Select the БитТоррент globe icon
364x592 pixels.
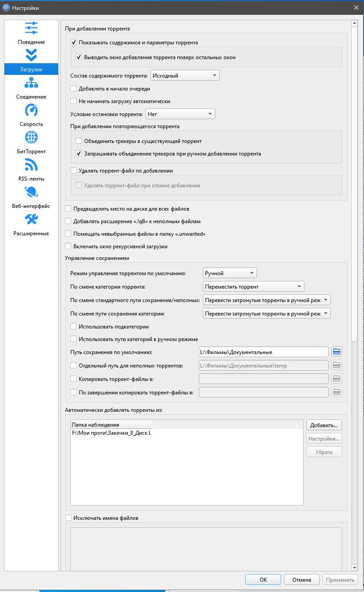point(31,138)
